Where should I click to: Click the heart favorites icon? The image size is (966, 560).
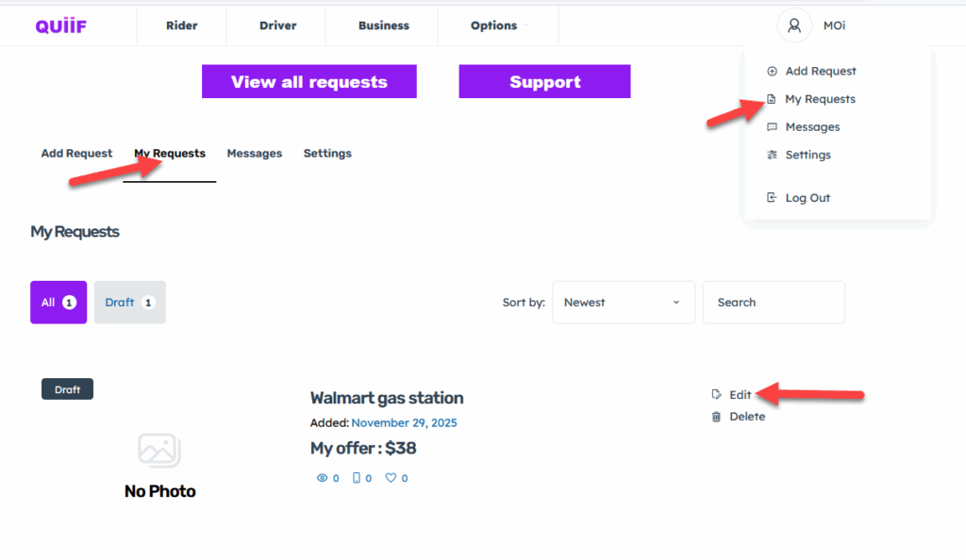pos(391,478)
